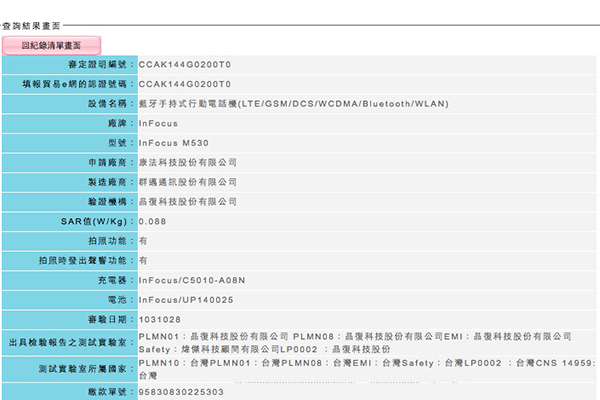Click manufacturer 群邁通訊股份有限公司
Screen dimensions: 600x400
point(188,182)
